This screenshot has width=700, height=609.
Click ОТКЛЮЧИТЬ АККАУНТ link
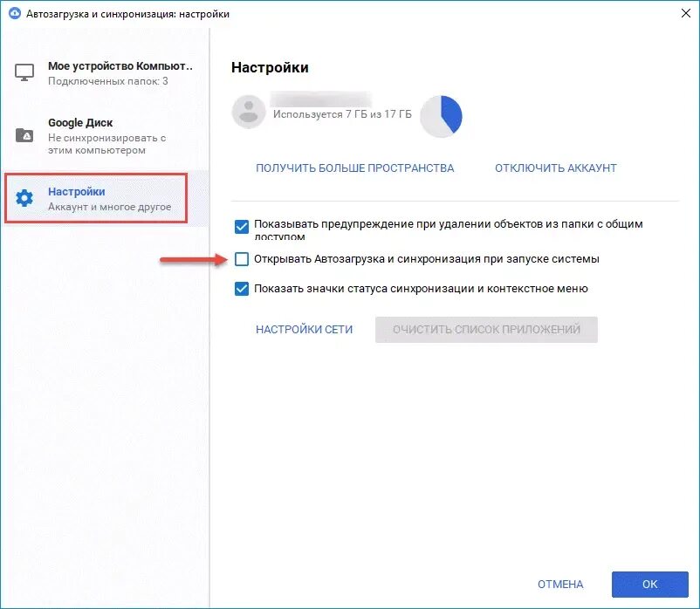[x=556, y=168]
